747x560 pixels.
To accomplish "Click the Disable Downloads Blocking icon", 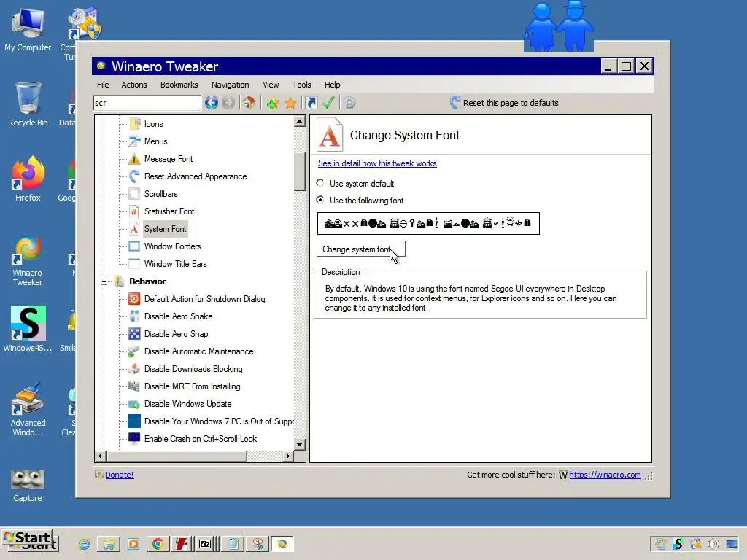I will coord(134,369).
